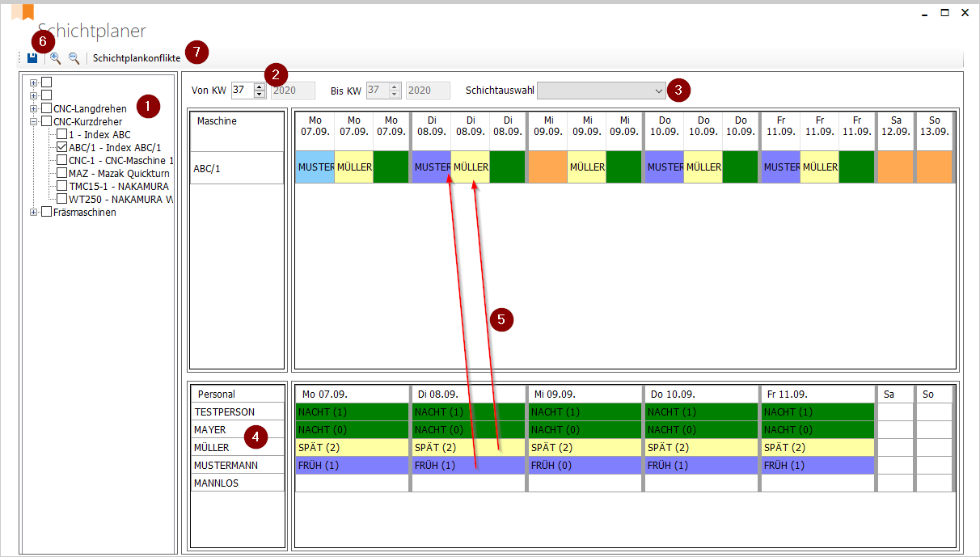Select the MANNLOS row in Personal list
Screen dimensions: 980x557
(238, 483)
